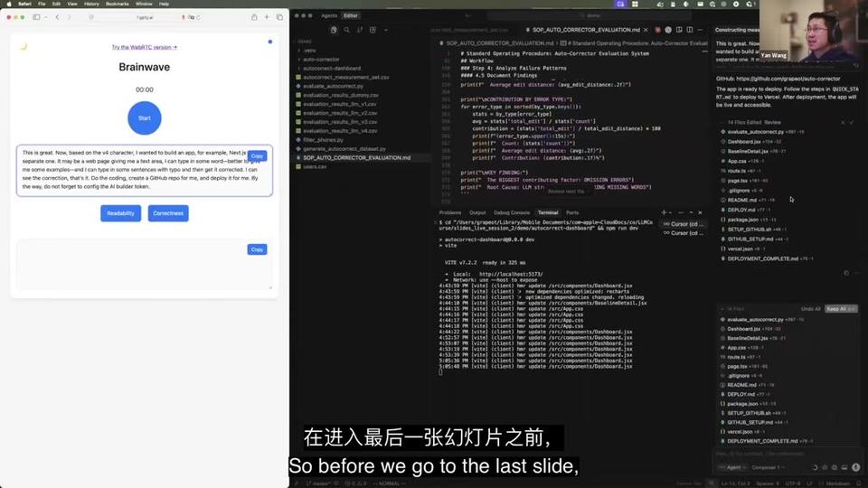Open Composer 1 model dropdown
This screenshot has height=488, width=868.
point(769,467)
